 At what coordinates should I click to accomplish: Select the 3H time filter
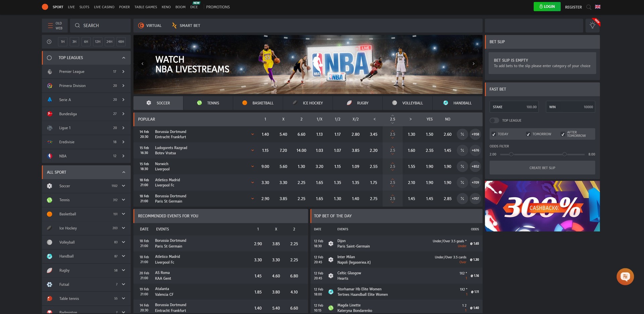tap(74, 42)
